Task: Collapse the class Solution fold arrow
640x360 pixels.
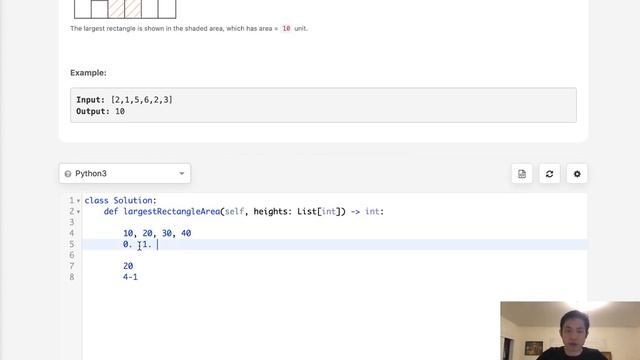Action: point(78,201)
